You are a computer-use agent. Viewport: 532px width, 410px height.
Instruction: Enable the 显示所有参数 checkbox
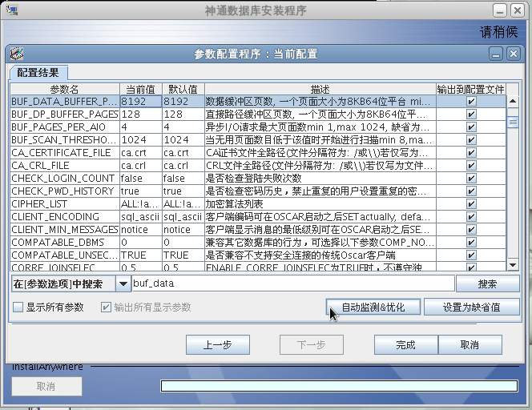tap(18, 307)
